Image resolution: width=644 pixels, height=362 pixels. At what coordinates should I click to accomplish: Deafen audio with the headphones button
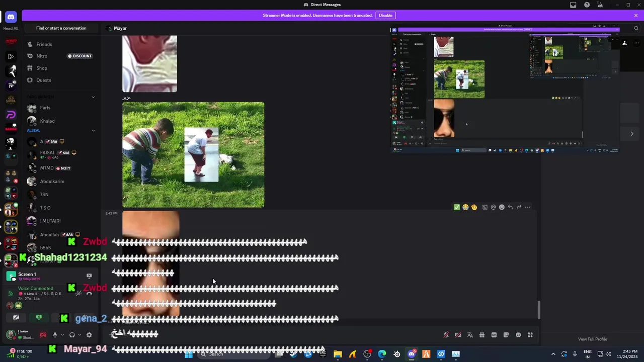click(72, 335)
